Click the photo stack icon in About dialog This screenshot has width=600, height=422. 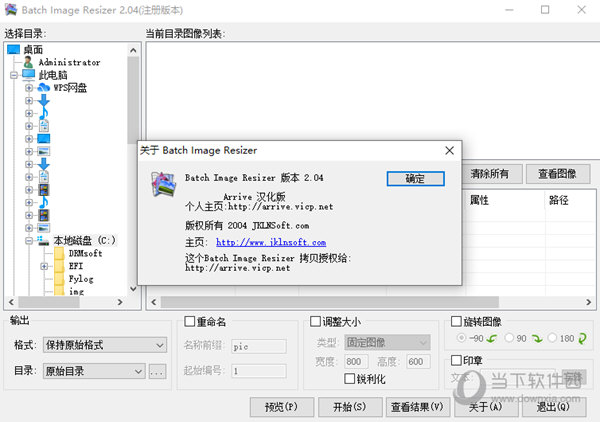point(163,184)
